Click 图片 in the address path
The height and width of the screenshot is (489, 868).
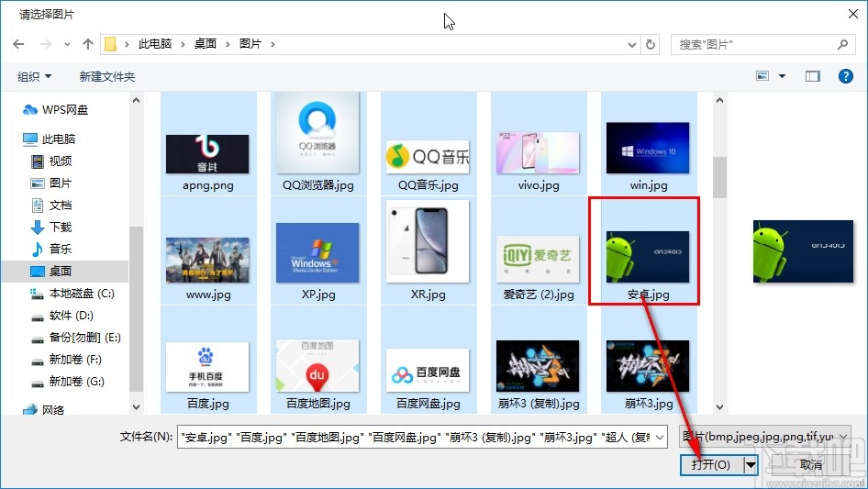pos(250,44)
